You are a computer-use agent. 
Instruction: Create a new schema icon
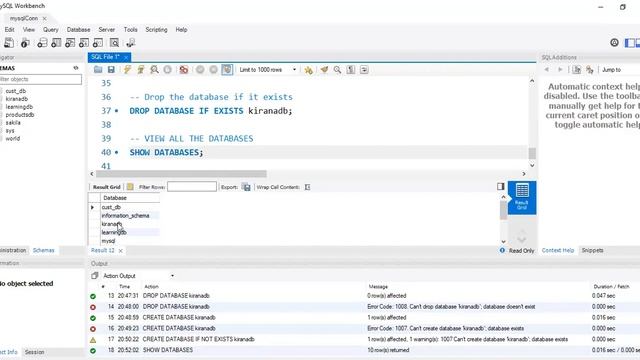coord(42,42)
